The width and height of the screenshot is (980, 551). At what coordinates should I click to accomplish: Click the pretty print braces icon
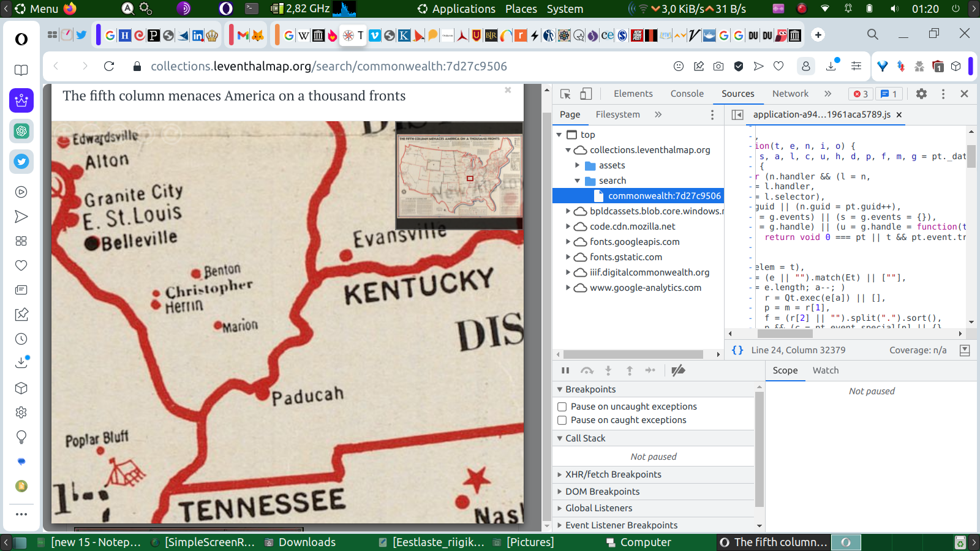(x=737, y=350)
